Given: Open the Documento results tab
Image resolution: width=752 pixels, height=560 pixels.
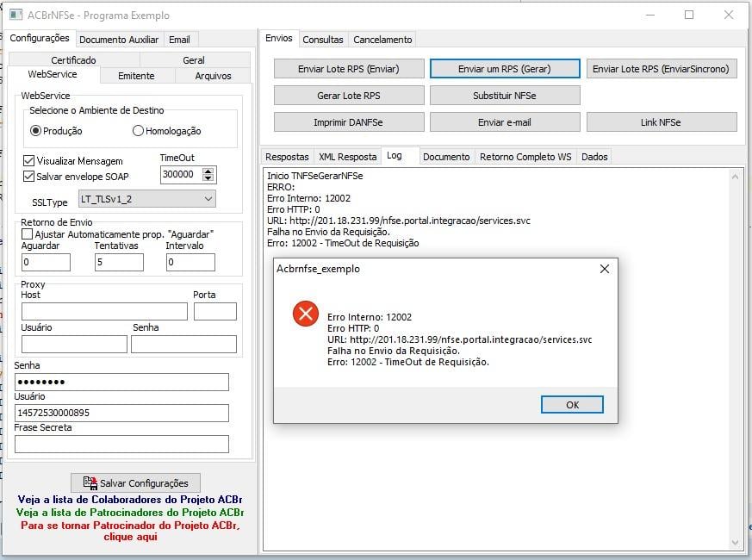Looking at the screenshot, I should pos(446,157).
